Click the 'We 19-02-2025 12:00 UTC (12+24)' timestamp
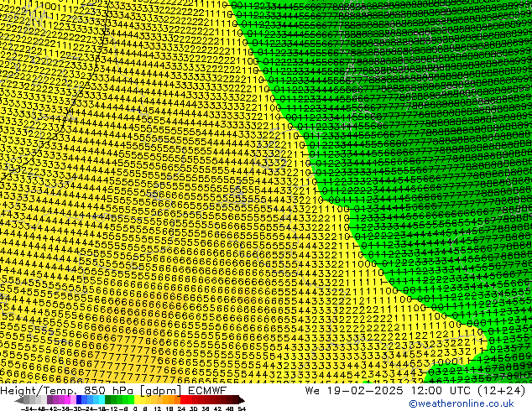Viewport: 532px width, 411px height. [x=415, y=390]
